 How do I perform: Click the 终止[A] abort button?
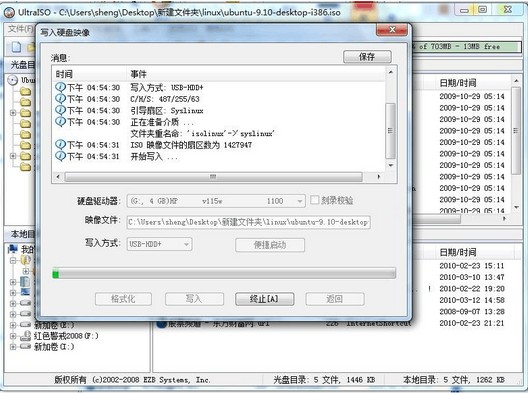264,299
